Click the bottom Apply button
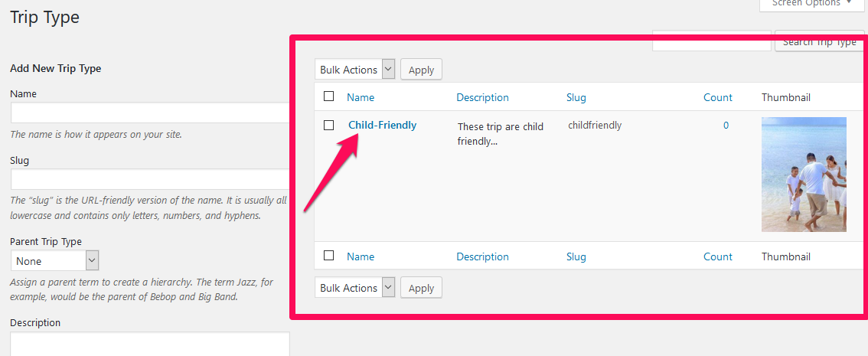 421,288
